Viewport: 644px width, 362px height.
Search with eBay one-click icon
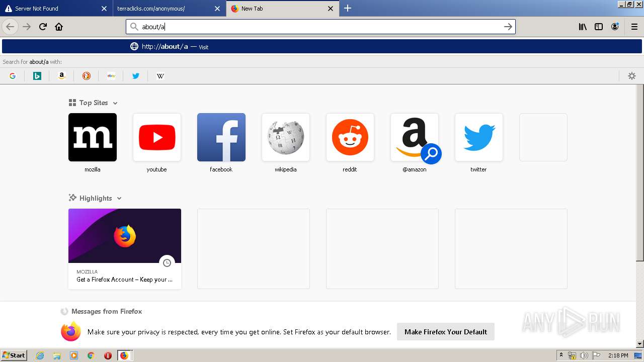(x=111, y=76)
